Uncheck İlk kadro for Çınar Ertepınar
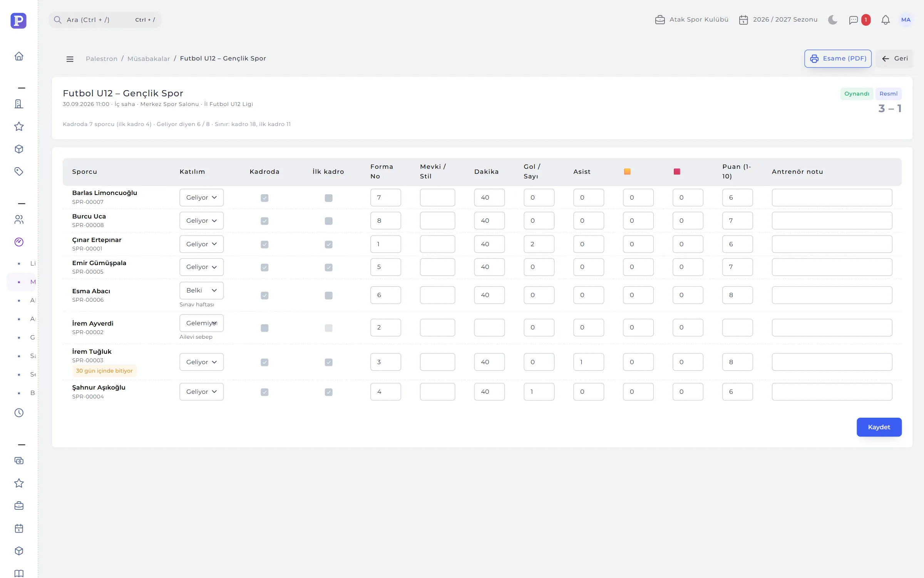 (328, 244)
